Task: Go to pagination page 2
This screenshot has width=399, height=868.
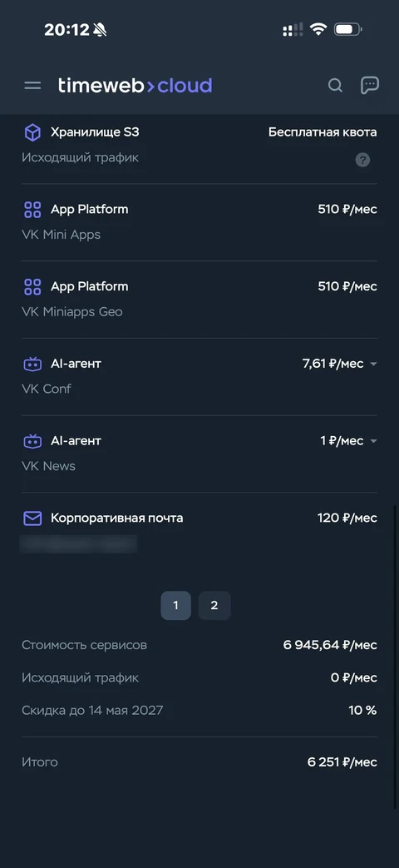Action: pyautogui.click(x=214, y=606)
